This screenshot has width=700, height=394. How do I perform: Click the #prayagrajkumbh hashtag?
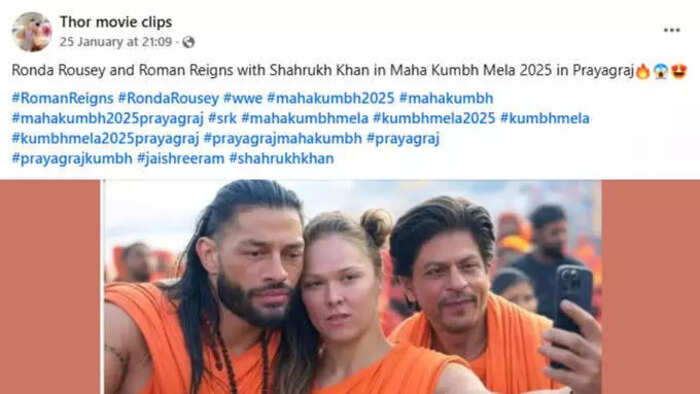coord(72,158)
